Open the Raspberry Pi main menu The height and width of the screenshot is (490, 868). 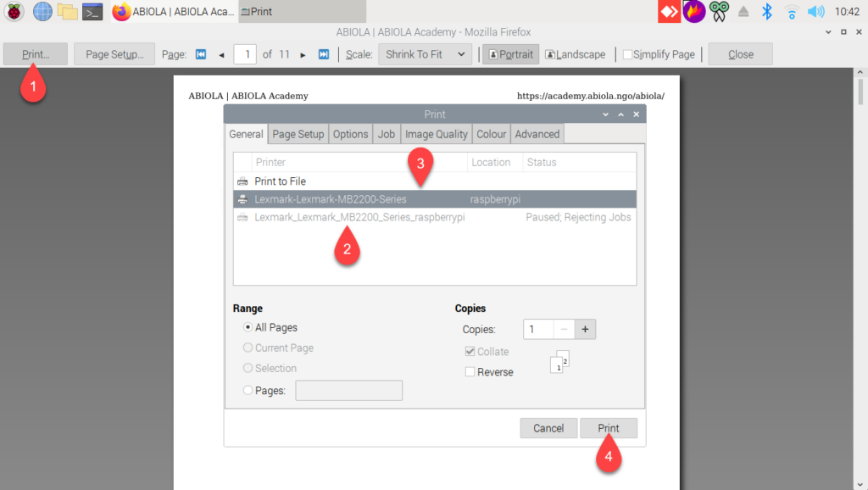tap(14, 11)
